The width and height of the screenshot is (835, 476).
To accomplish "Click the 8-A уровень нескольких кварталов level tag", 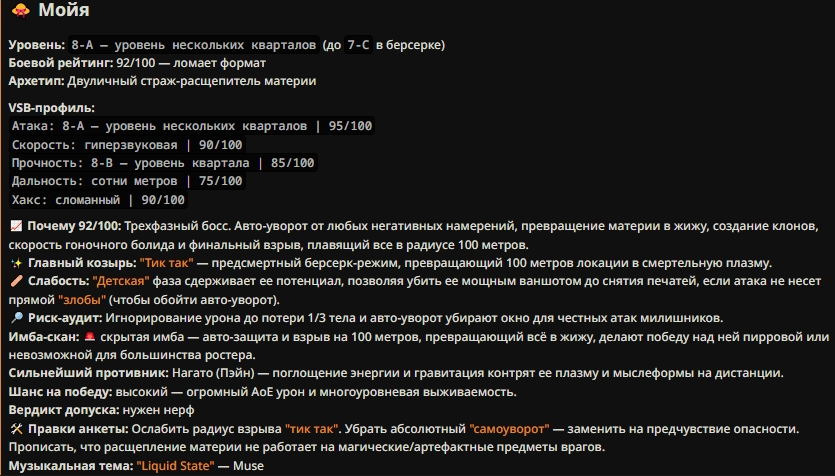I will coord(194,45).
